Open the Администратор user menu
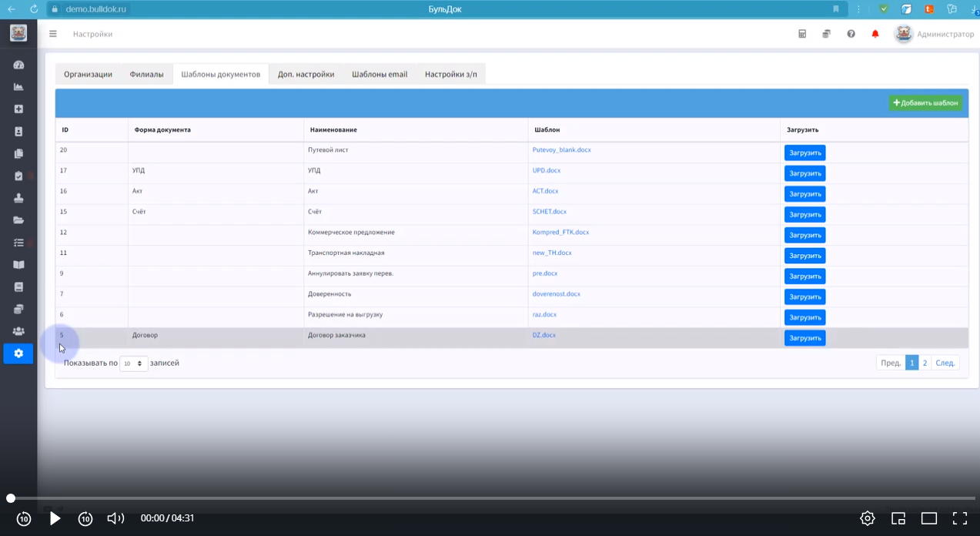This screenshot has width=980, height=536. pyautogui.click(x=945, y=34)
